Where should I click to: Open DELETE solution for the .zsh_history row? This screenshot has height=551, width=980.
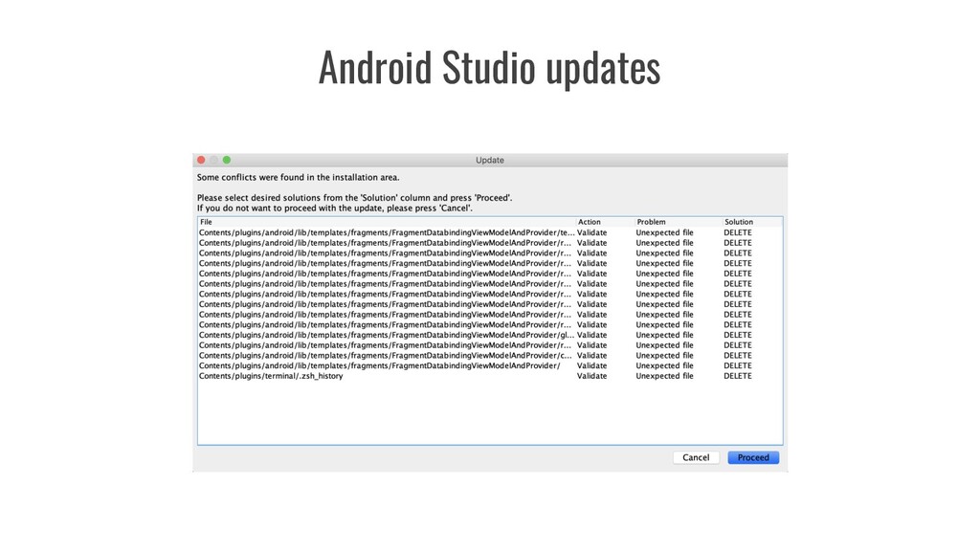738,376
